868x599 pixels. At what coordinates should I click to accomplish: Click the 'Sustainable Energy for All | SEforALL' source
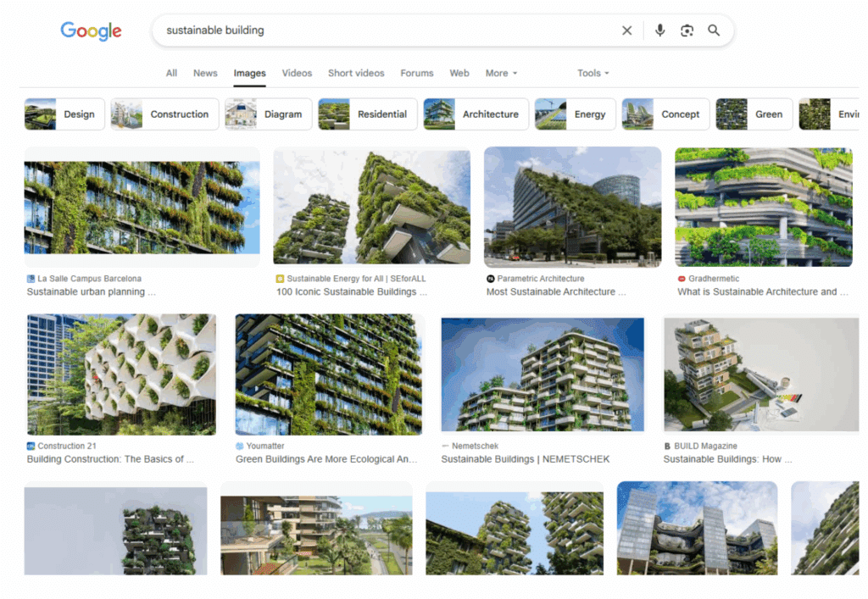(x=356, y=279)
